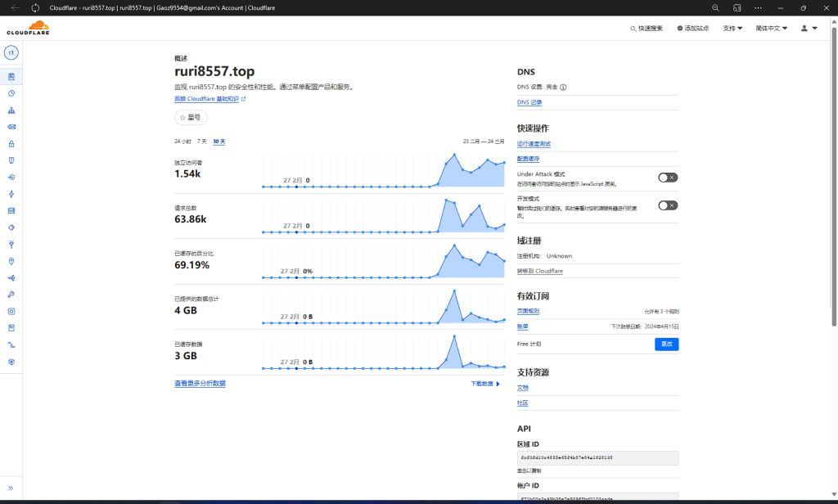Click the 请求总数 requests chart
Viewport: 838px width, 504px height.
(383, 216)
